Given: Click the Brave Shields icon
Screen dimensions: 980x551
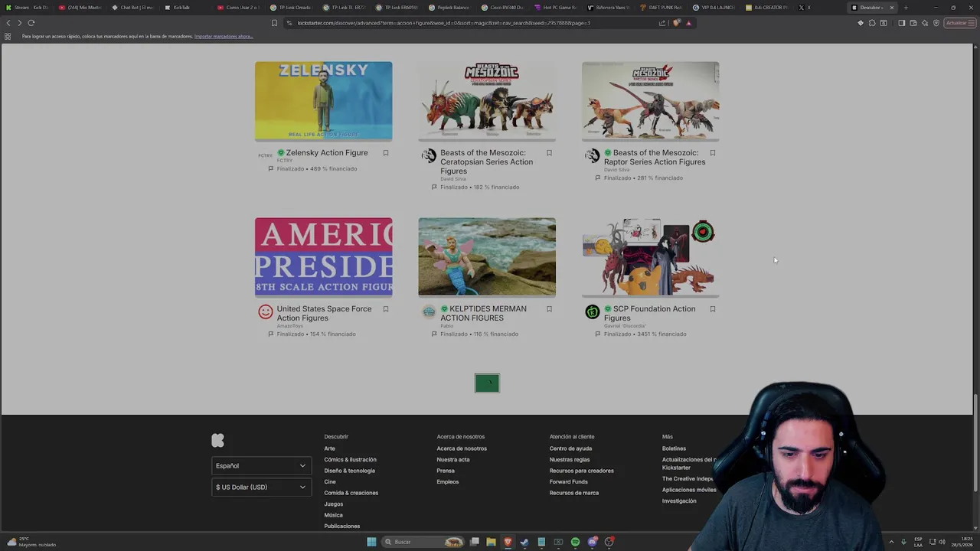Looking at the screenshot, I should (676, 23).
